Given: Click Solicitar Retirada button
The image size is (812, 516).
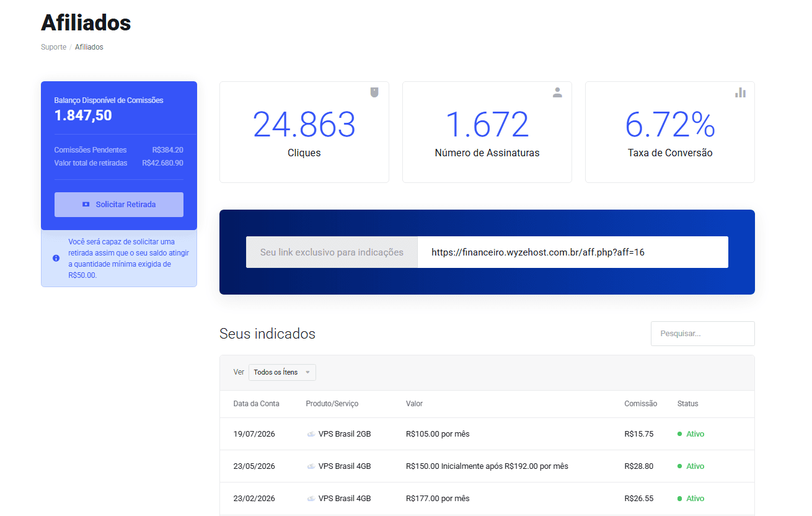Looking at the screenshot, I should 119,205.
